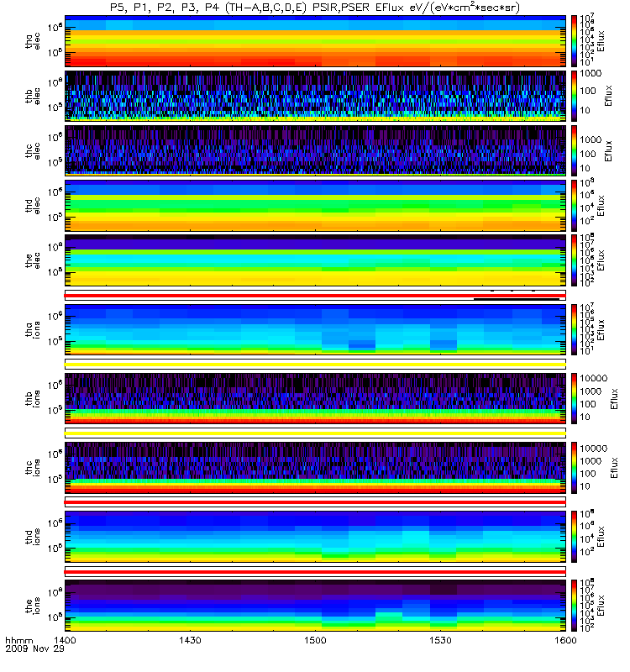Click the 'the ions' axis label
630x672 pixels.
click(x=33, y=606)
